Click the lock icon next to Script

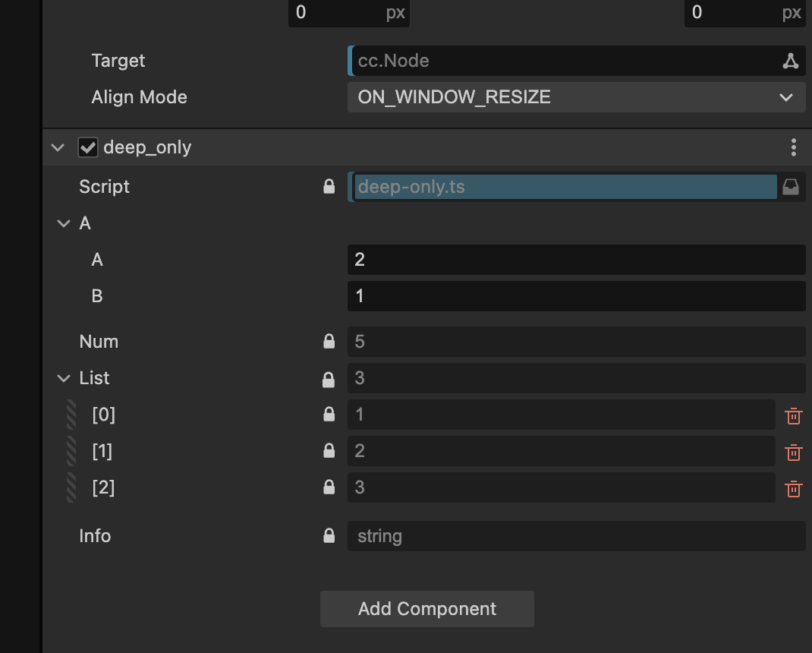[x=329, y=187]
